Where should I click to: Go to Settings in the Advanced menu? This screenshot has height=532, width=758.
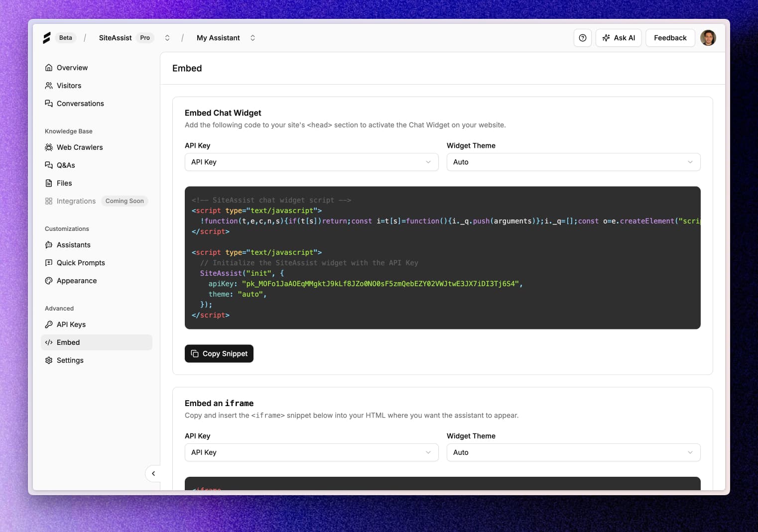(70, 360)
